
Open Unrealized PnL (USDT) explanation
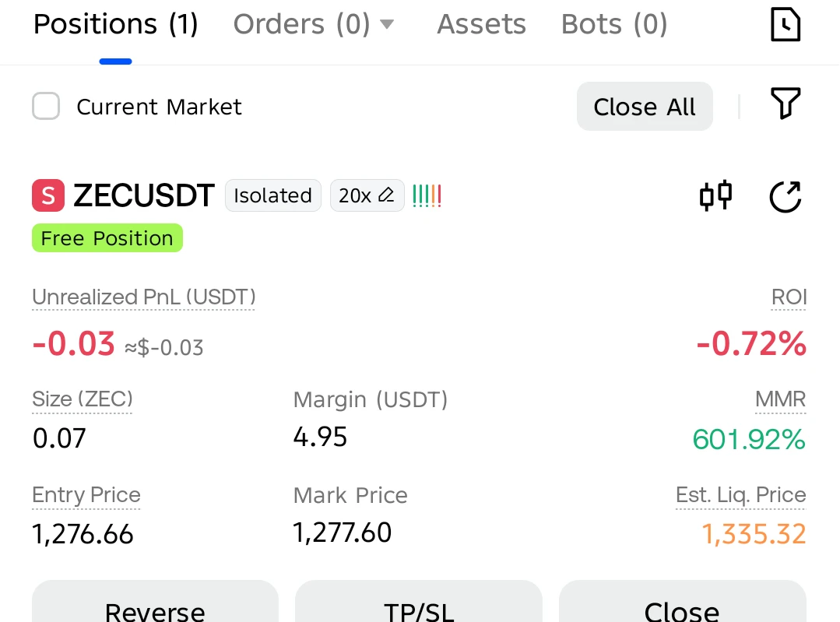click(x=143, y=297)
